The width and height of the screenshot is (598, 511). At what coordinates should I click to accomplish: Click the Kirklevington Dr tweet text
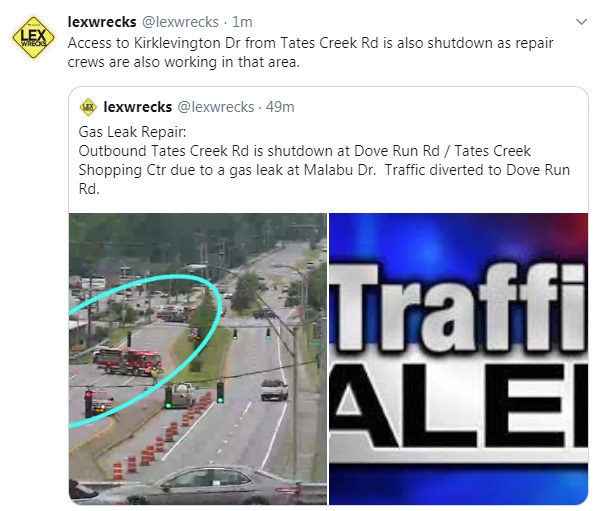point(310,52)
